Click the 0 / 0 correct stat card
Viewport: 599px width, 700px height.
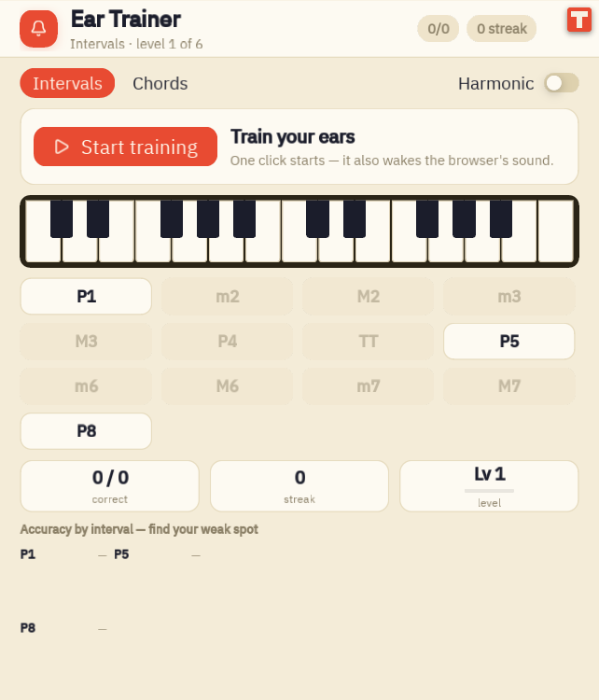coord(110,486)
